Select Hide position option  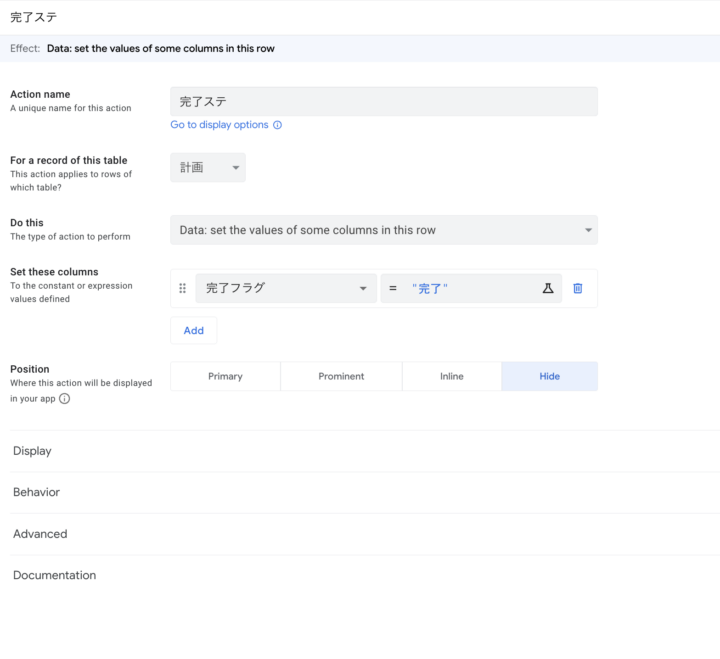[549, 376]
